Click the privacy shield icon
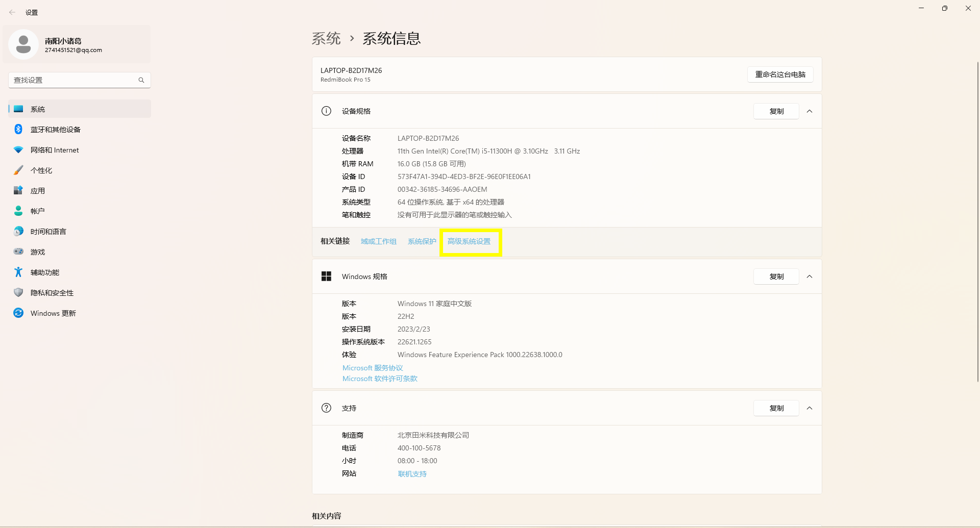Viewport: 980px width, 528px height. (x=18, y=292)
